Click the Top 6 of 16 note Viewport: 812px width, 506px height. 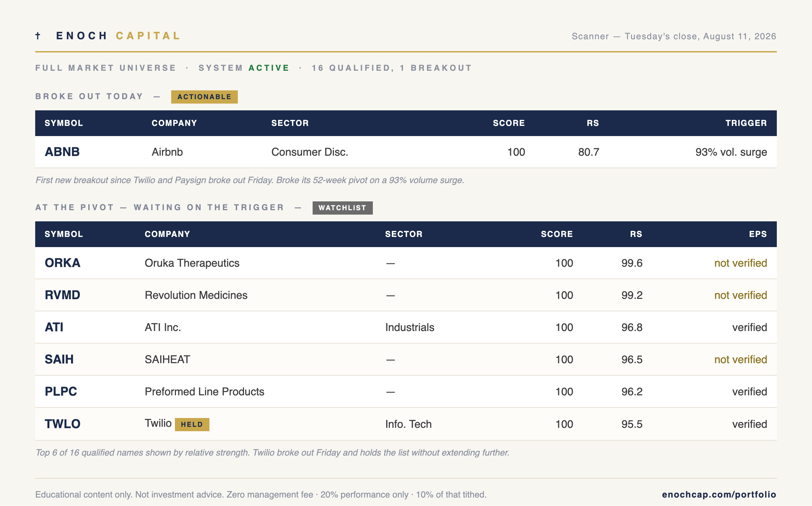272,453
